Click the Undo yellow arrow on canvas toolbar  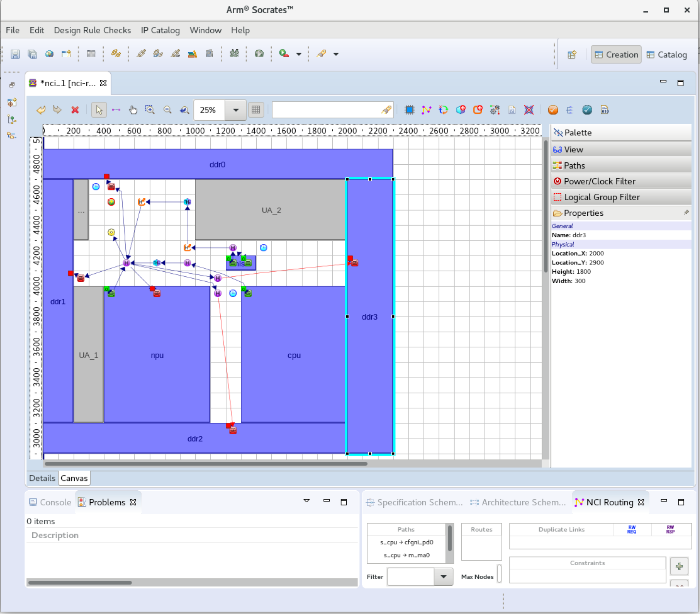(x=41, y=110)
